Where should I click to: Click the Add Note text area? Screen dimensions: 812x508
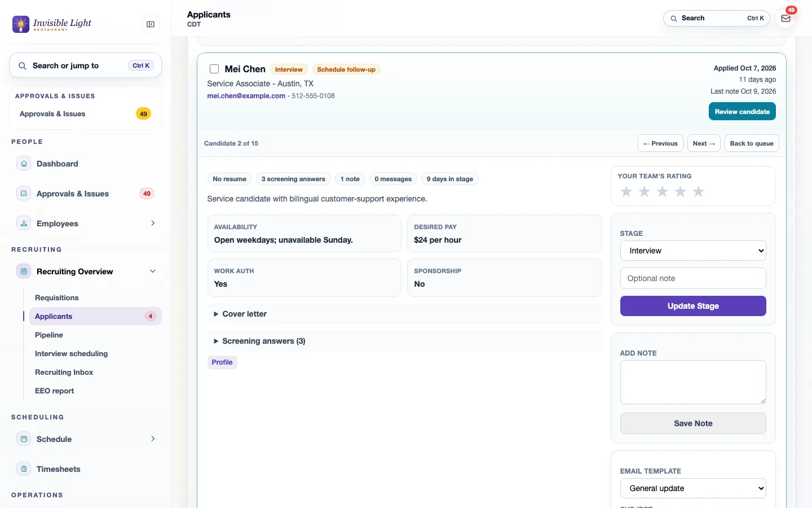pos(693,382)
